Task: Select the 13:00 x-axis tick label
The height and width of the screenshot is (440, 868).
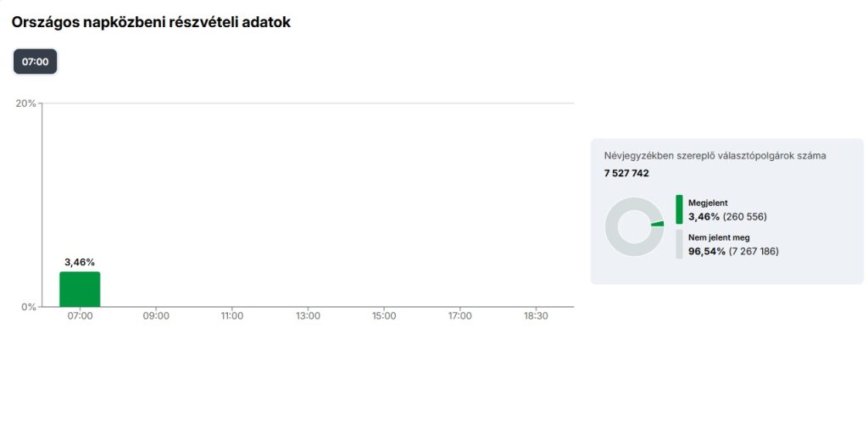Action: [308, 316]
